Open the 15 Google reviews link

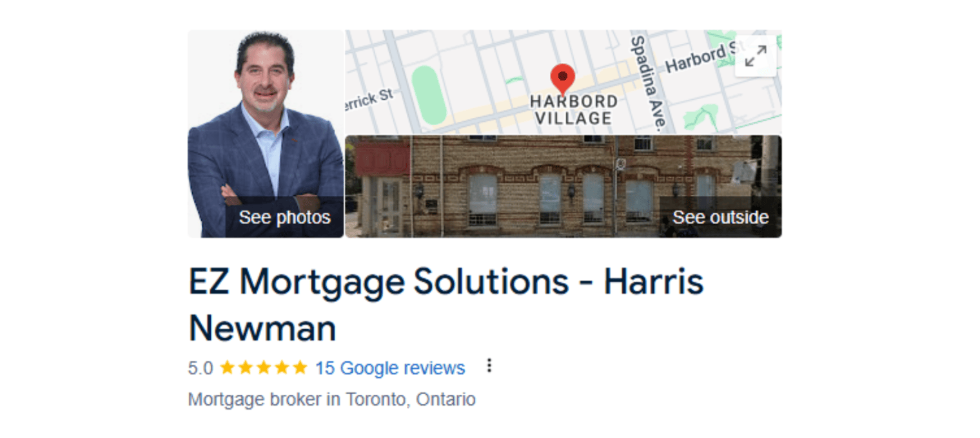(390, 368)
